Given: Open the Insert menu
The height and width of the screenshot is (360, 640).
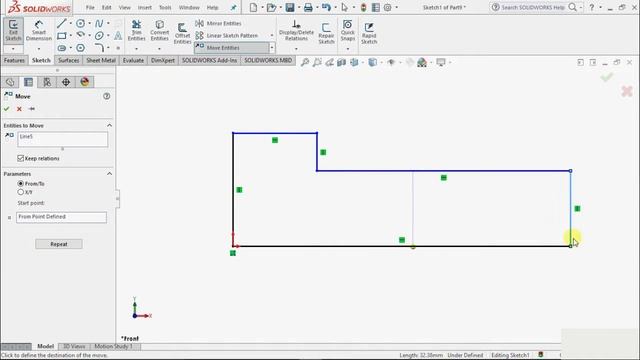Looking at the screenshot, I should [x=144, y=7].
